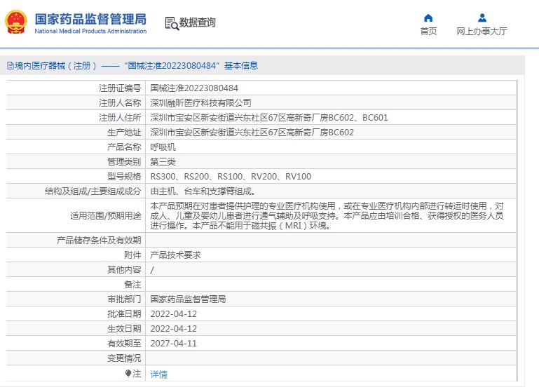539x392 pixels.
Task: Click the bulb icon beside 注
Action: [128, 374]
